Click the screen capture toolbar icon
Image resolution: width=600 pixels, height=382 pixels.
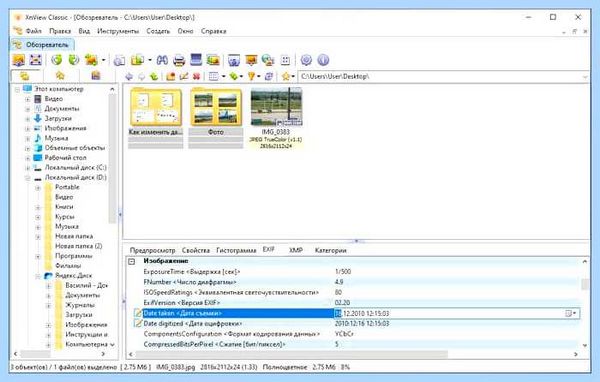(213, 60)
